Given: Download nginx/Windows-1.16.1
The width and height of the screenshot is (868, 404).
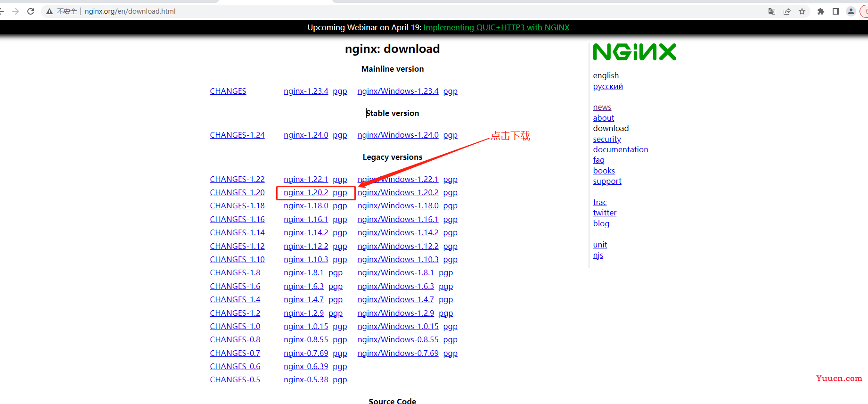Looking at the screenshot, I should (x=398, y=219).
